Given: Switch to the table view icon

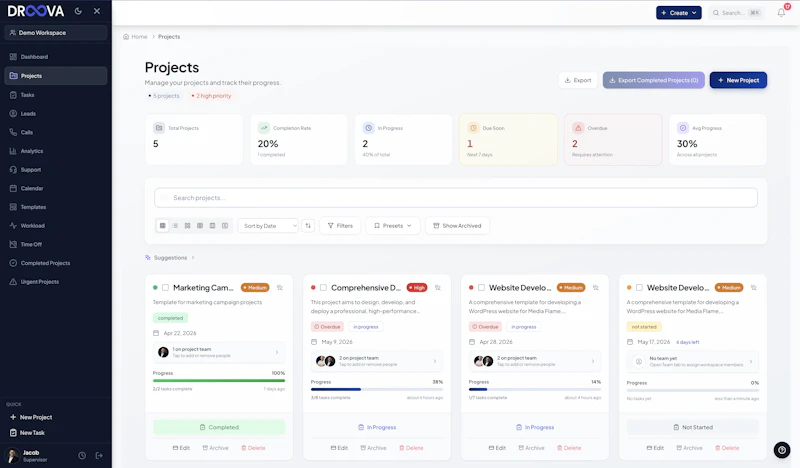Looking at the screenshot, I should [x=200, y=226].
